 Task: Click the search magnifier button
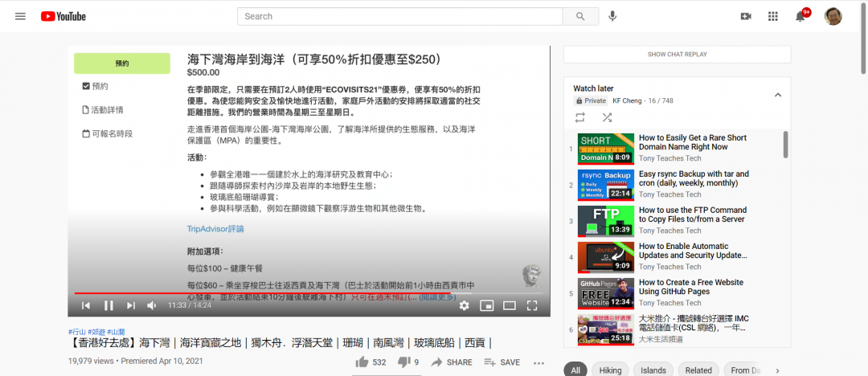pos(580,16)
